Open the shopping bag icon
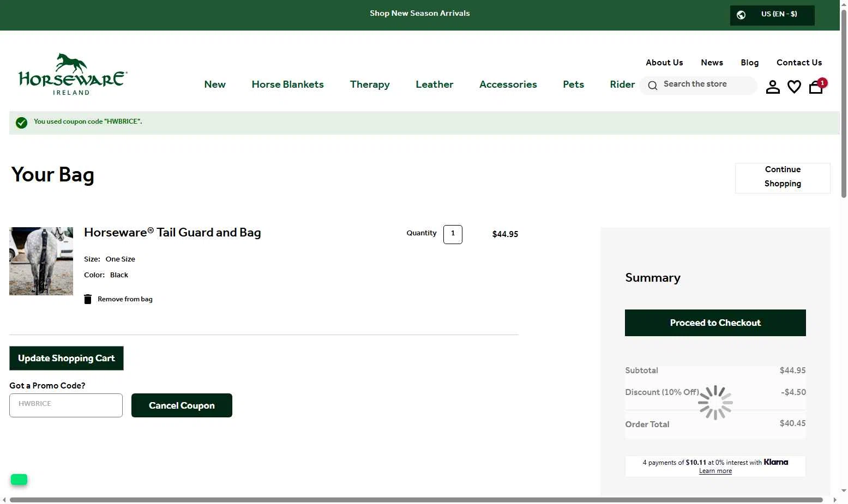Image resolution: width=848 pixels, height=504 pixels. 816,87
